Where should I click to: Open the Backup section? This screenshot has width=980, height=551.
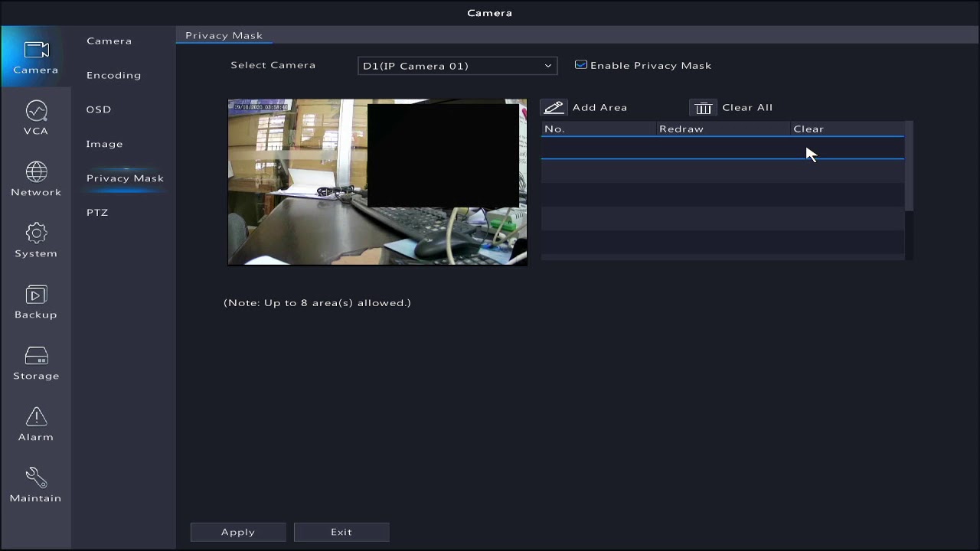click(x=36, y=302)
